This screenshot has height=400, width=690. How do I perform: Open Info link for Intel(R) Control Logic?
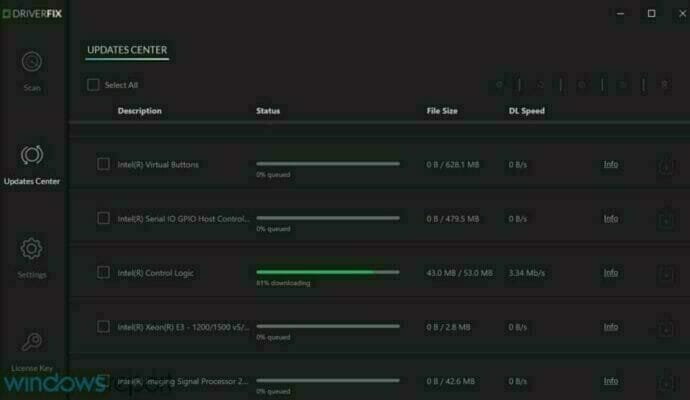610,272
